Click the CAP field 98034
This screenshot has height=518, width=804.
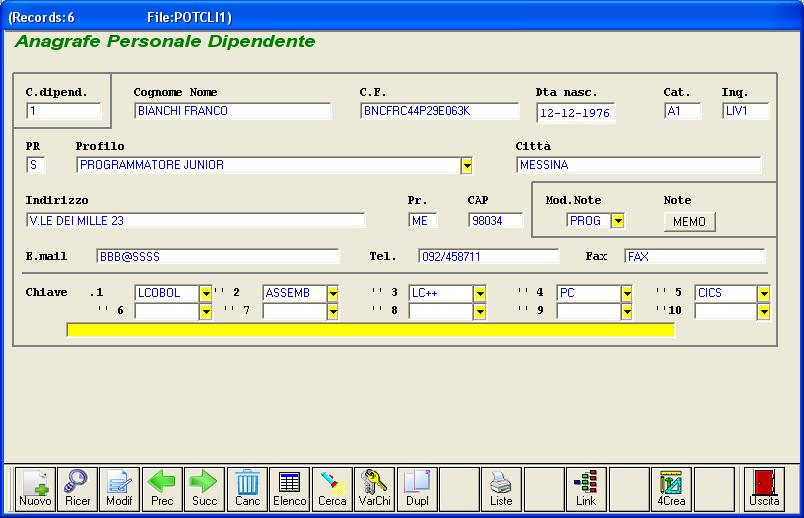click(495, 221)
